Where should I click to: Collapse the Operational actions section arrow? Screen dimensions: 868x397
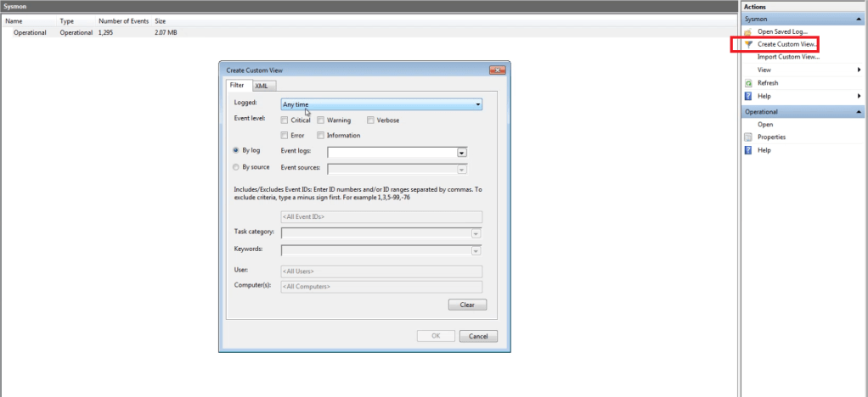click(x=860, y=112)
